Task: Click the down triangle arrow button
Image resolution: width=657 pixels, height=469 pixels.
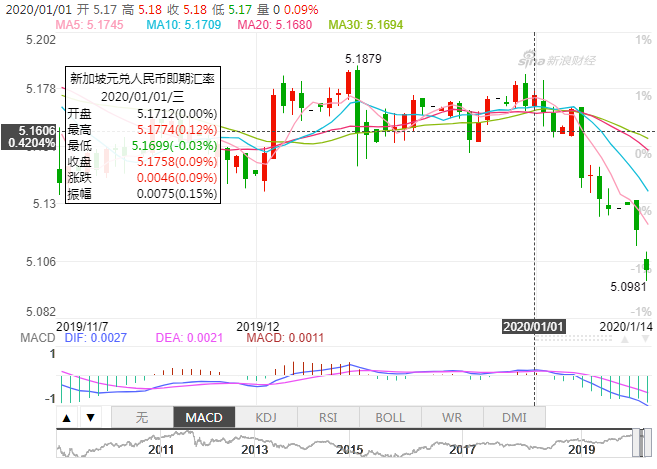Action: pyautogui.click(x=90, y=418)
